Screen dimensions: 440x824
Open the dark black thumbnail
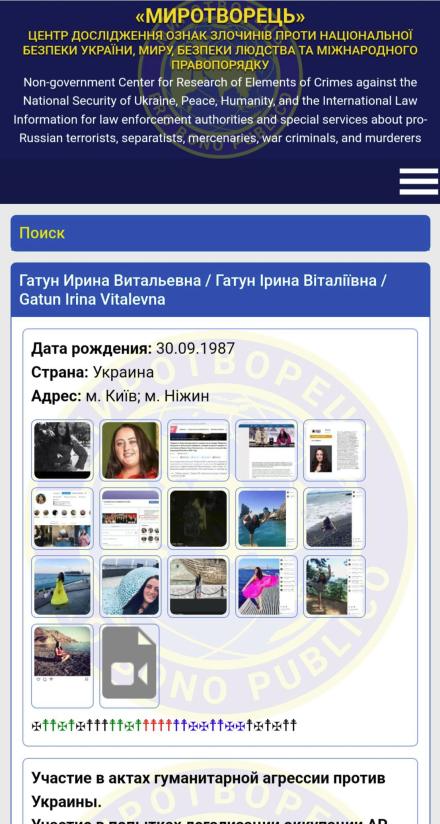coord(198,519)
